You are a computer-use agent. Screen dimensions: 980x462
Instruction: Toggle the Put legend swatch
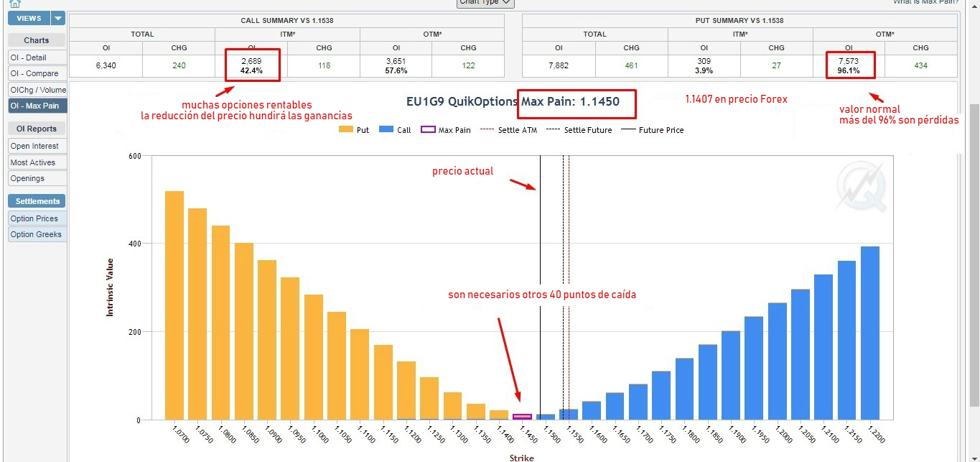[x=345, y=130]
